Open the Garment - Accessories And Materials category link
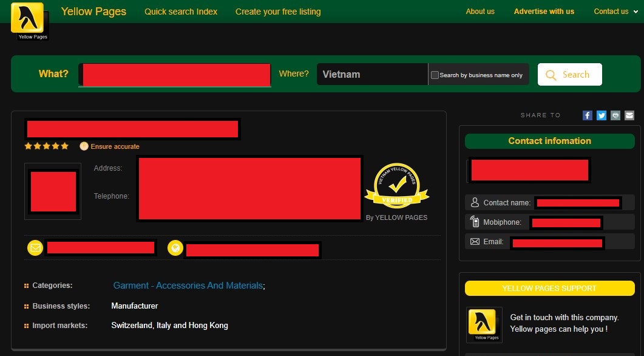Viewport: 644px width, 356px height. point(187,285)
